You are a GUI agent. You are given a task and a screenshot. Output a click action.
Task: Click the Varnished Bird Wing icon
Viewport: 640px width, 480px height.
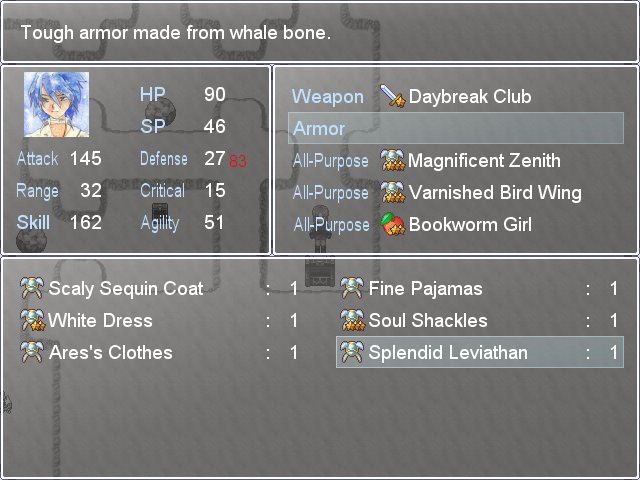click(392, 192)
